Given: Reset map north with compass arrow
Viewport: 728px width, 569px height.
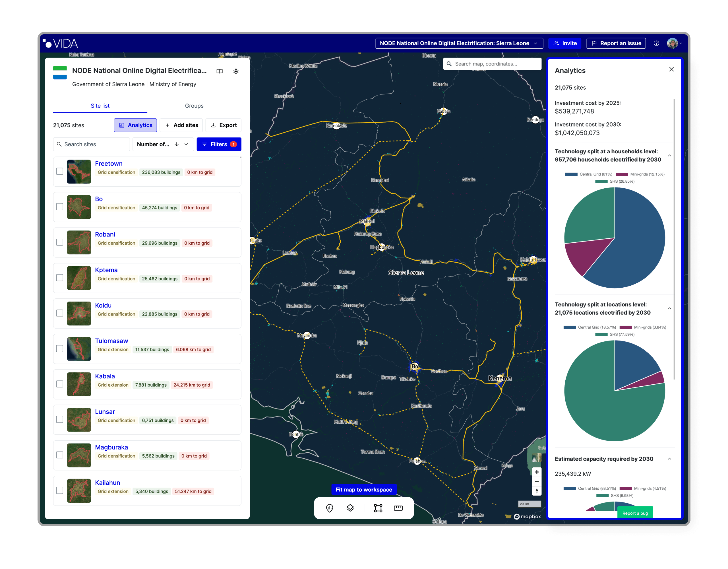Looking at the screenshot, I should 537,491.
